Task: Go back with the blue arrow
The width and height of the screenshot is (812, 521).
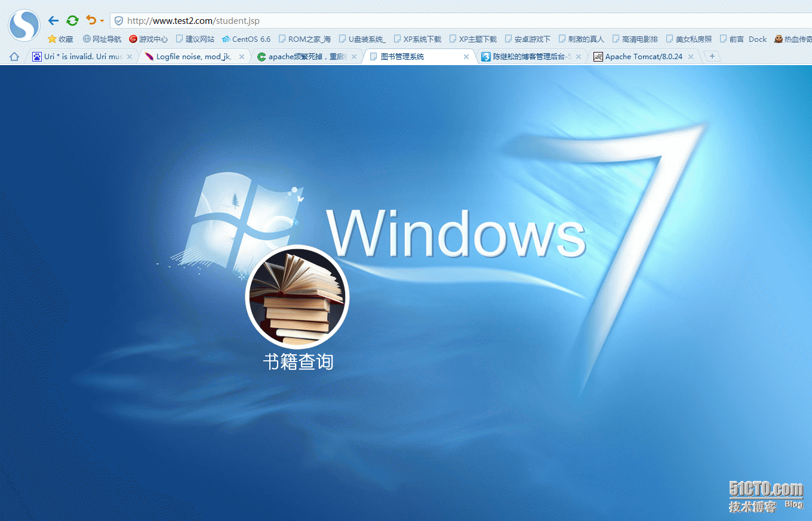Action: 53,21
